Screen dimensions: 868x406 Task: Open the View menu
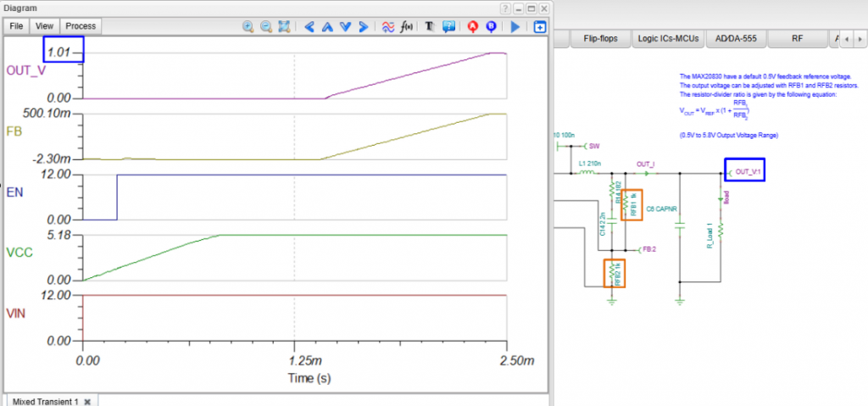click(45, 26)
